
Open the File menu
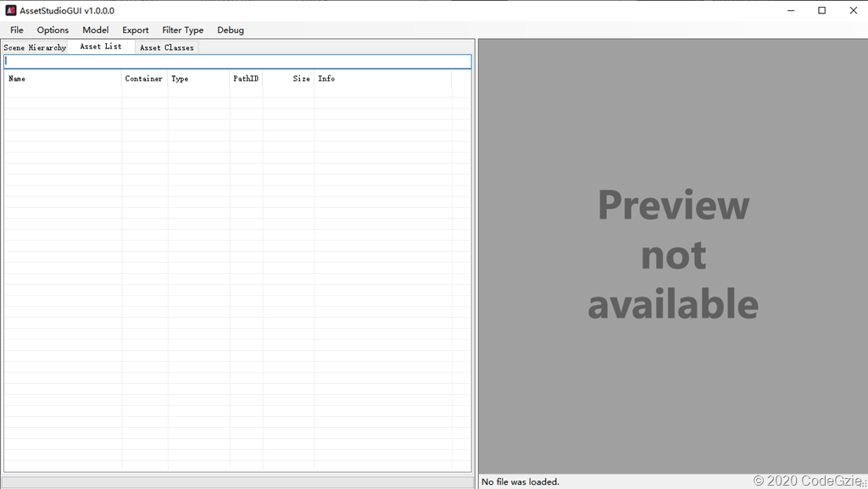tap(17, 30)
